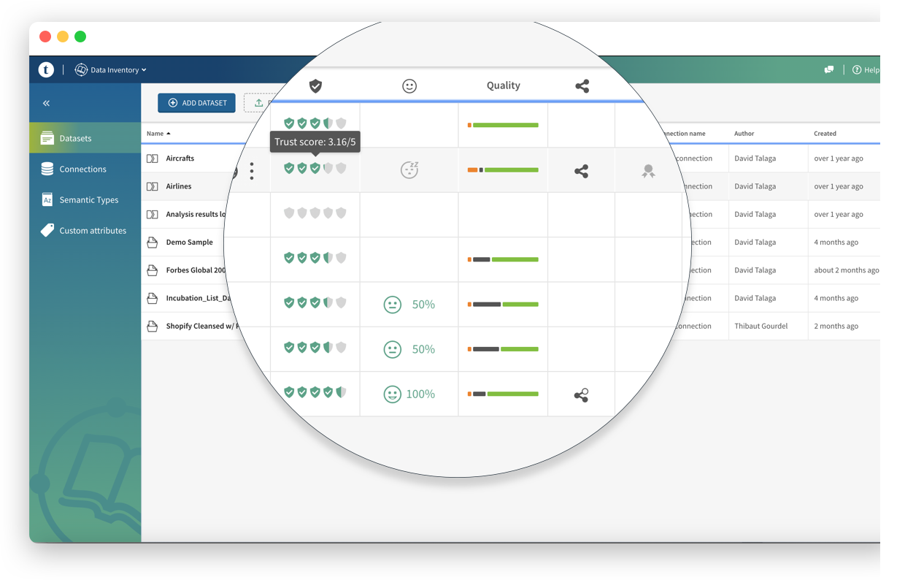Click the sharing column header icon

click(x=582, y=86)
